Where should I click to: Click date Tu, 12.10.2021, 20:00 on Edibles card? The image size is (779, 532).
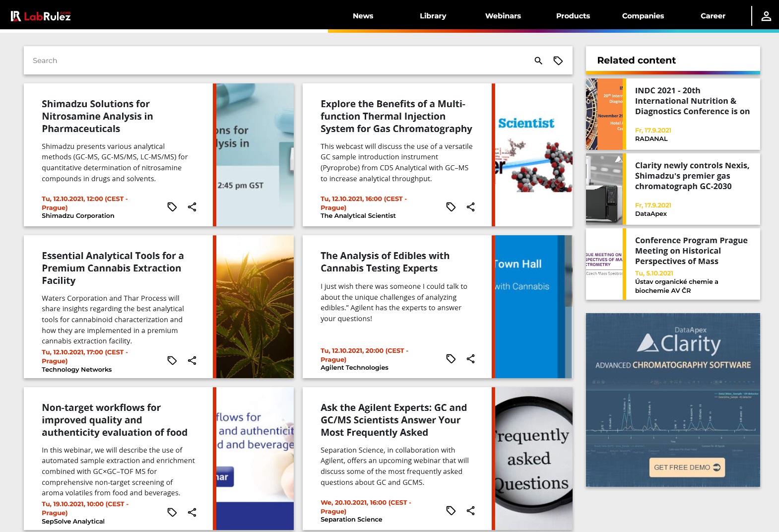click(364, 355)
